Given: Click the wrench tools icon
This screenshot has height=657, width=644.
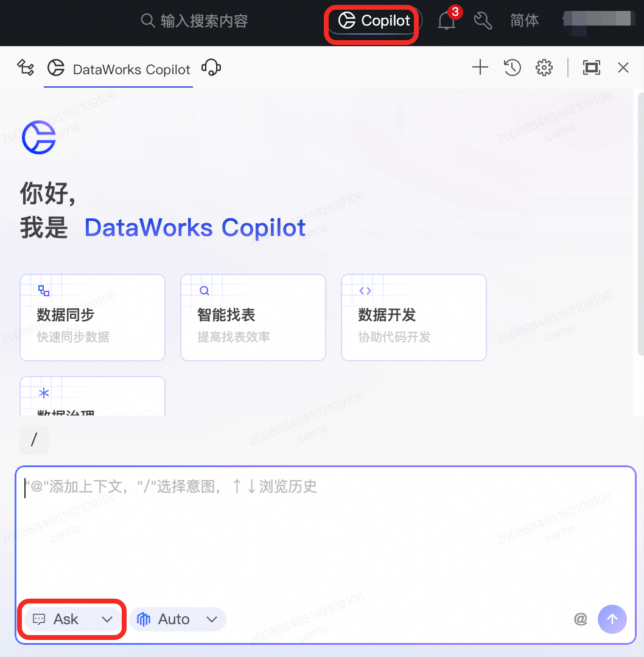Looking at the screenshot, I should (x=483, y=21).
